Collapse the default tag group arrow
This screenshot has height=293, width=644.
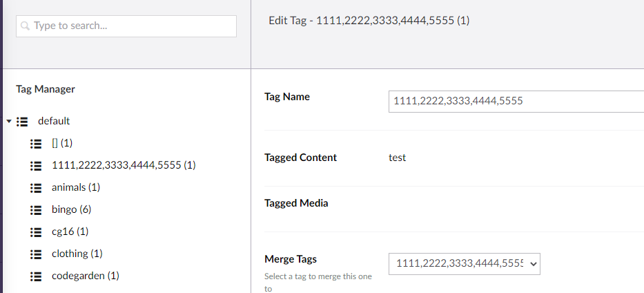8,121
